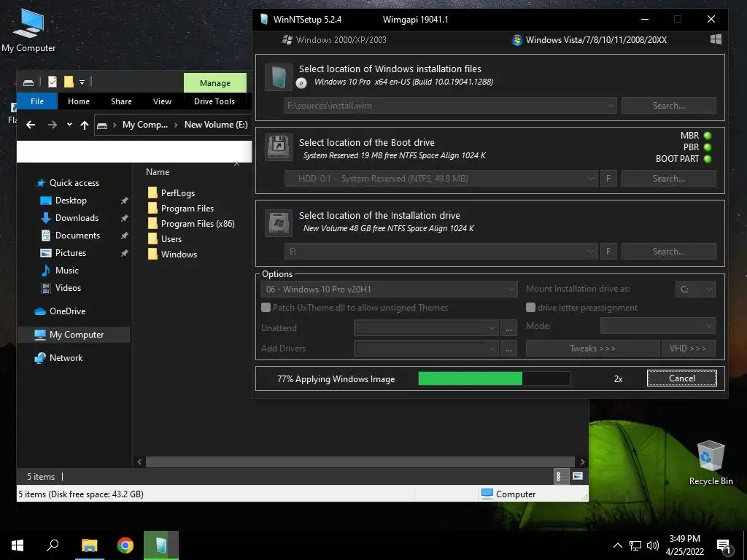Click Search for installation files
The image size is (747, 560).
pos(668,106)
